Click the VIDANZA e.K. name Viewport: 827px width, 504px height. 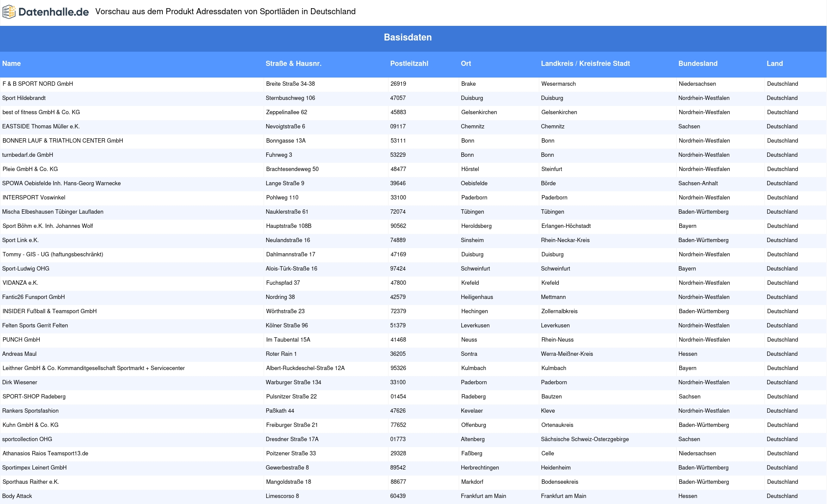coord(20,283)
